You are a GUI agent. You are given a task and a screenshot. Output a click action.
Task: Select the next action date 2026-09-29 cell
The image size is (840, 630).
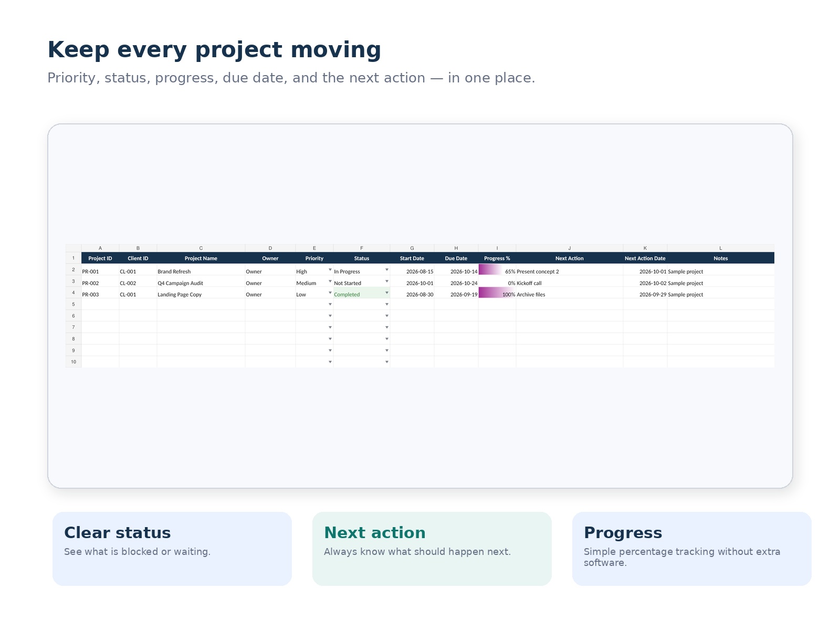645,293
